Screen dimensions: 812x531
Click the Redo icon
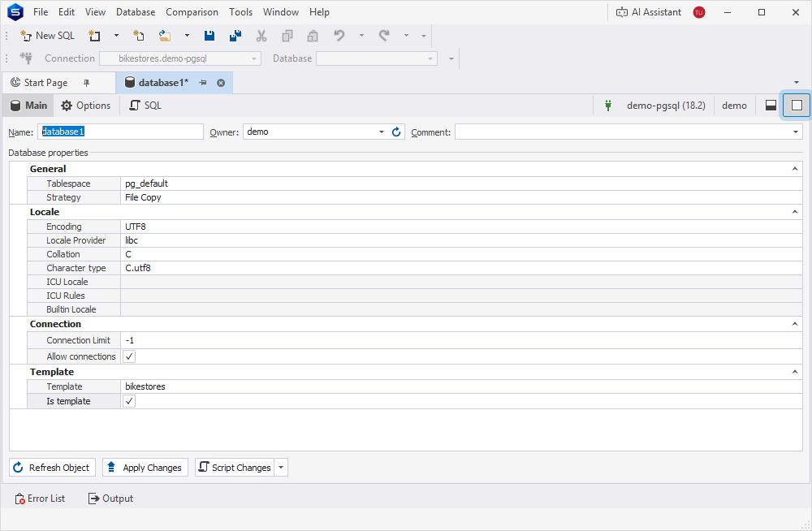point(384,36)
